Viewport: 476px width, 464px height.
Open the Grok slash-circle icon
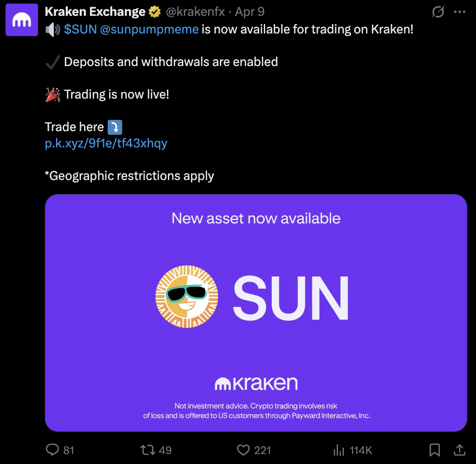(438, 12)
